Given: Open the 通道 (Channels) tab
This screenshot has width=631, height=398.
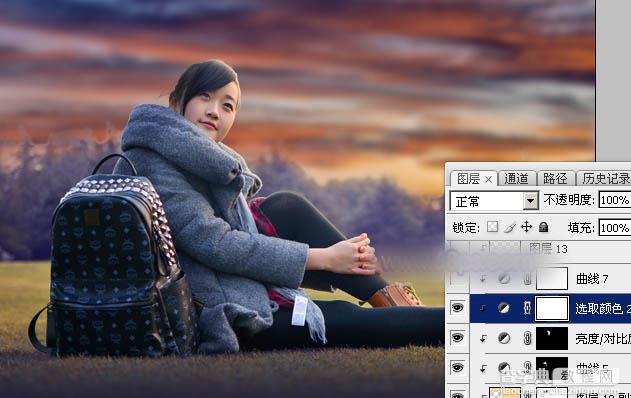Looking at the screenshot, I should click(516, 179).
